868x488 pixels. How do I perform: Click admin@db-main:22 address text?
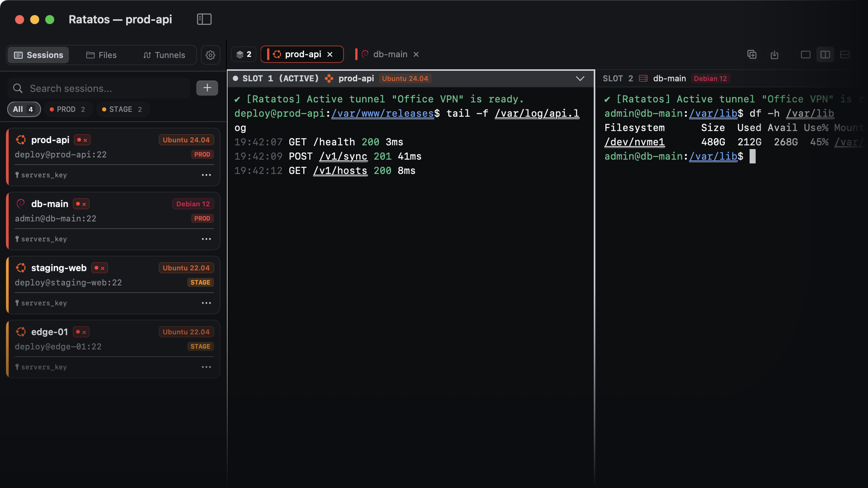[55, 218]
